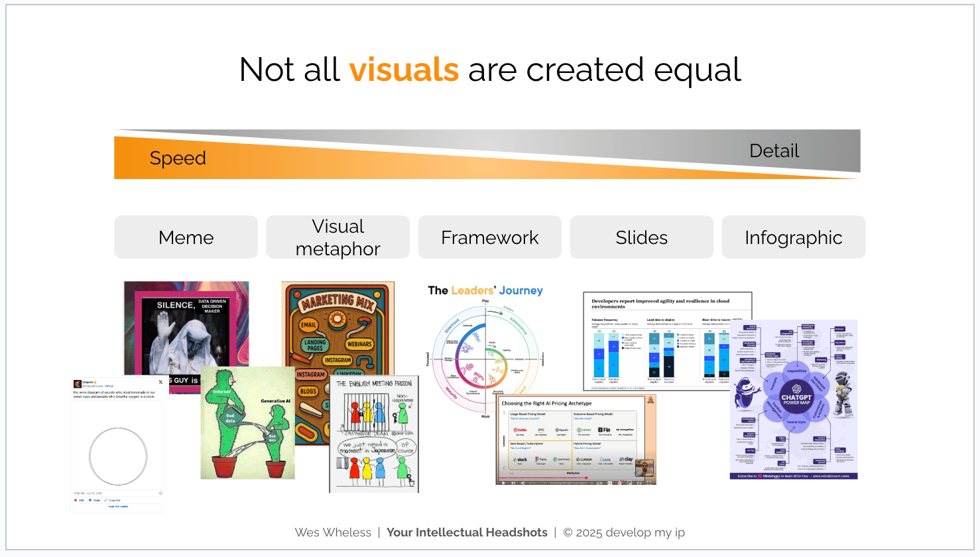Select the Infographic category box
The width and height of the screenshot is (980, 557).
[793, 237]
